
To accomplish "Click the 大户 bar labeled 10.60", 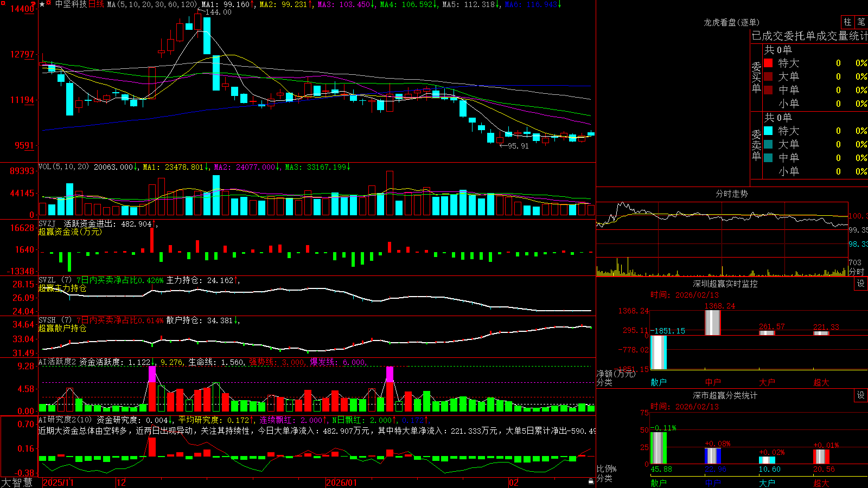I will [767, 460].
